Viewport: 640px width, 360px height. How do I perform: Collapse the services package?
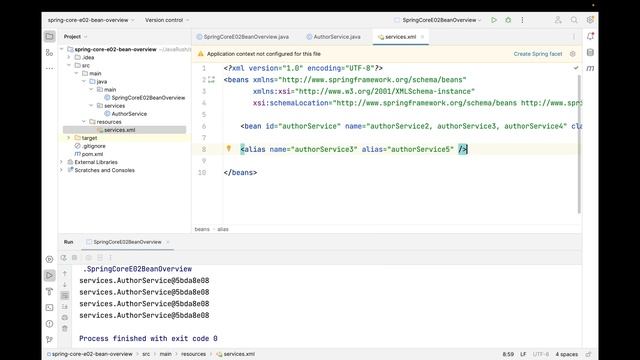(91, 106)
